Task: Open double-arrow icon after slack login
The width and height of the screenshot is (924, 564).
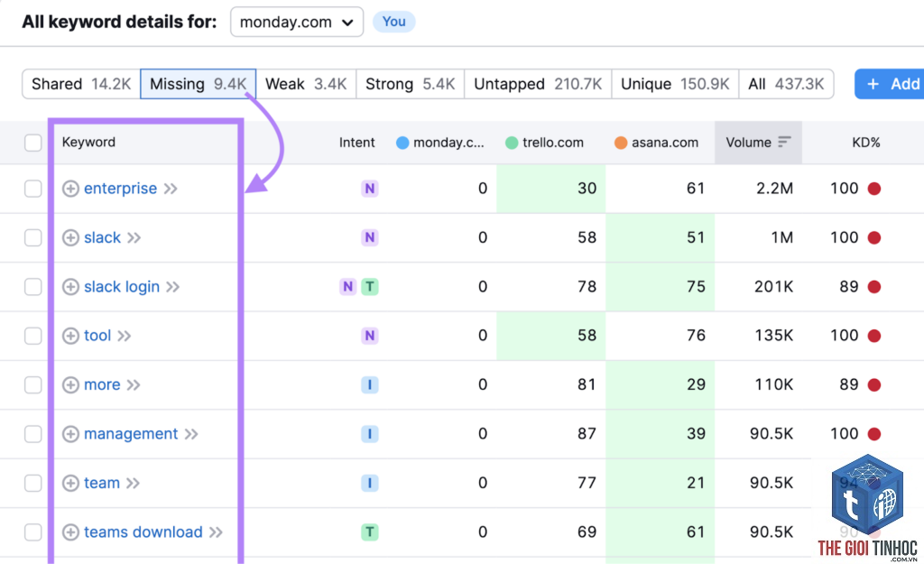Action: pos(172,287)
